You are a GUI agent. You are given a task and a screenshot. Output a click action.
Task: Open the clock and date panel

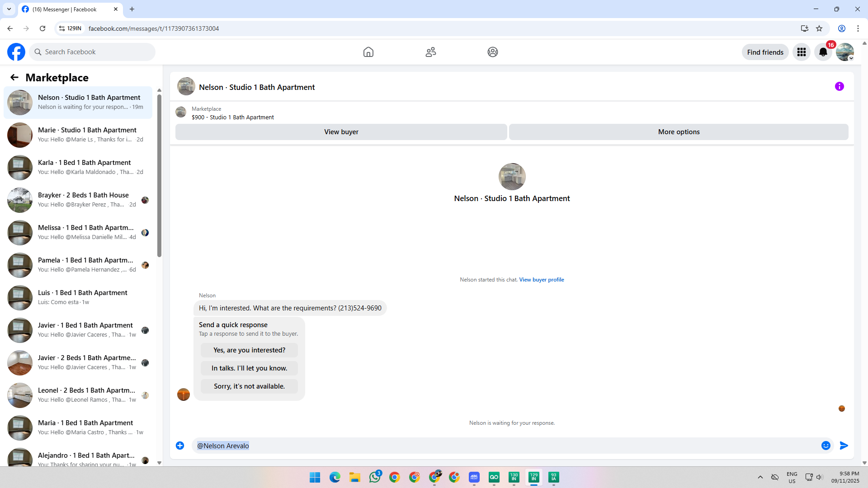(x=845, y=478)
